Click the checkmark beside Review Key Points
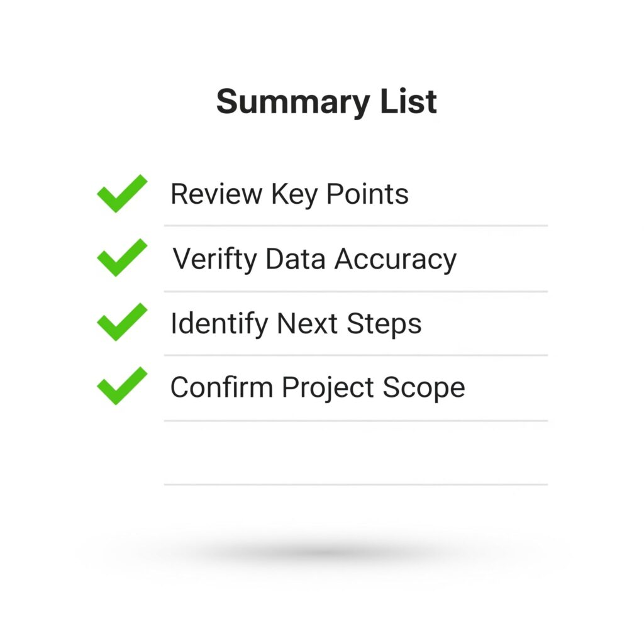 tap(122, 194)
